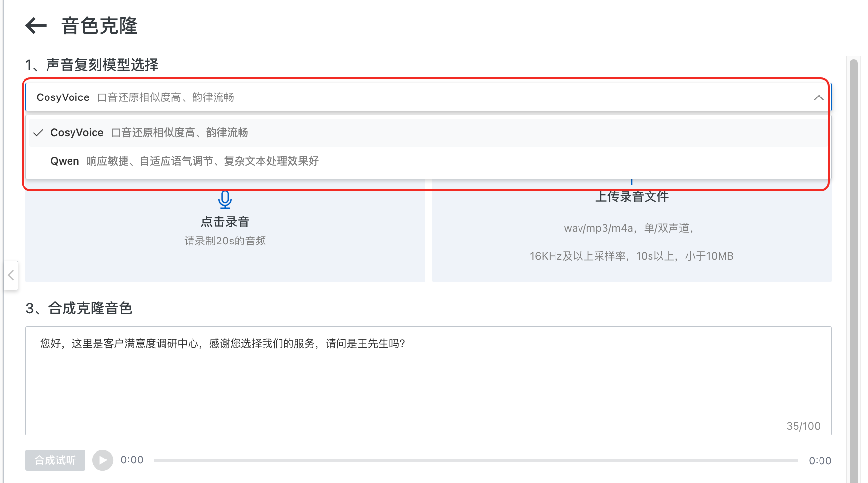The image size is (868, 483).
Task: Click the 合成试听 button
Action: tap(55, 460)
